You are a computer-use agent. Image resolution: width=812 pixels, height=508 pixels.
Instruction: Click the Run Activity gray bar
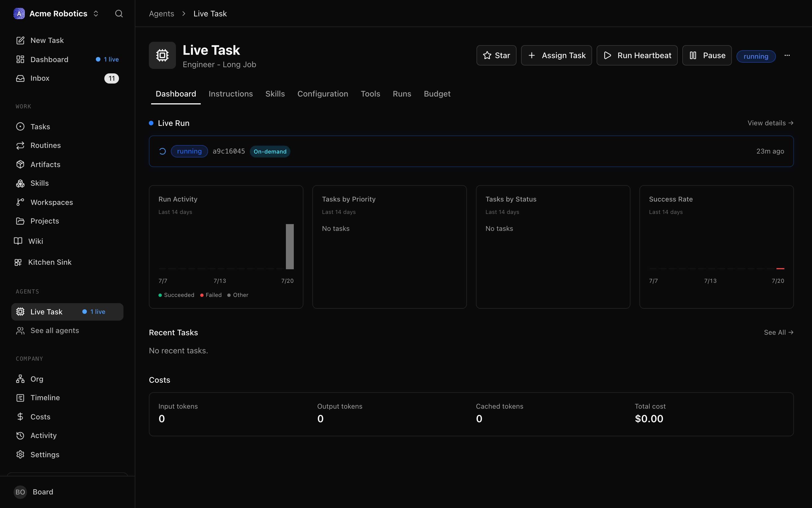[x=290, y=247]
